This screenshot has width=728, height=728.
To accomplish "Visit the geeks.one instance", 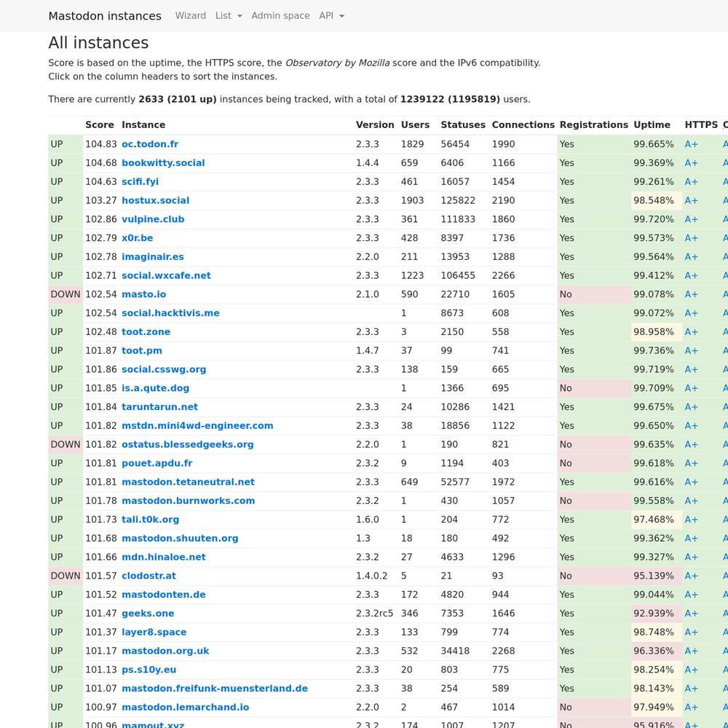I will (x=148, y=613).
